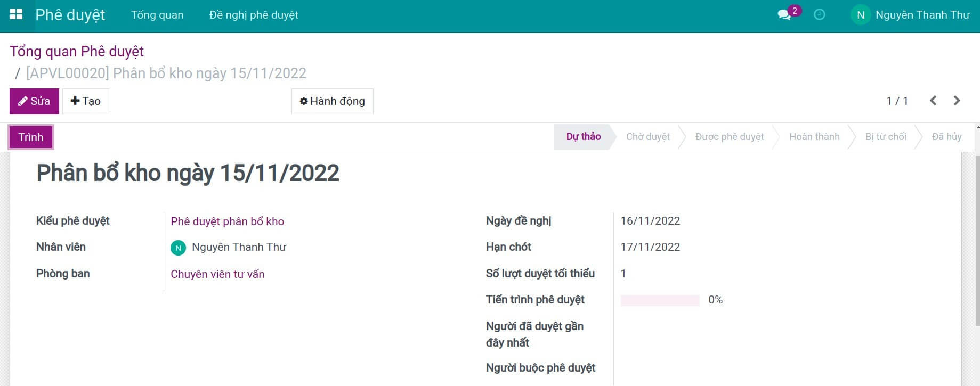Open the Chuyên viên tư vấn department link

(217, 274)
